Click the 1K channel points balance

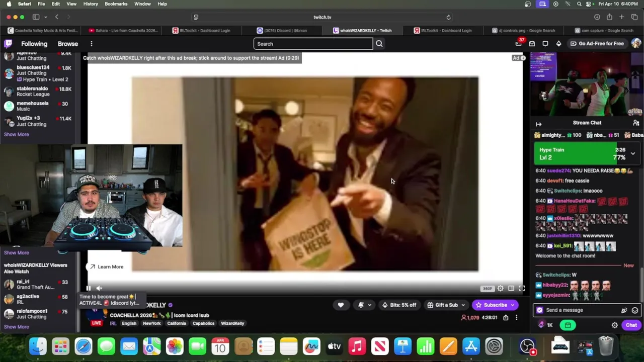pyautogui.click(x=546, y=325)
